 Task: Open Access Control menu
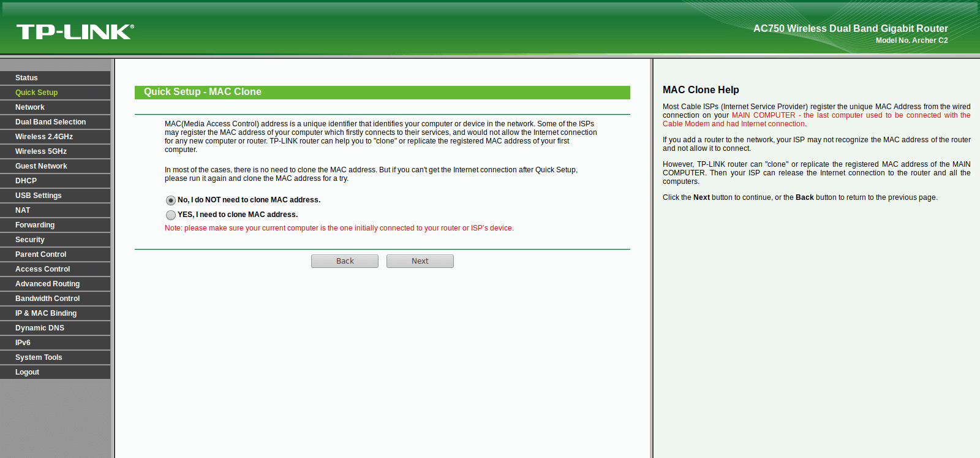[x=55, y=269]
